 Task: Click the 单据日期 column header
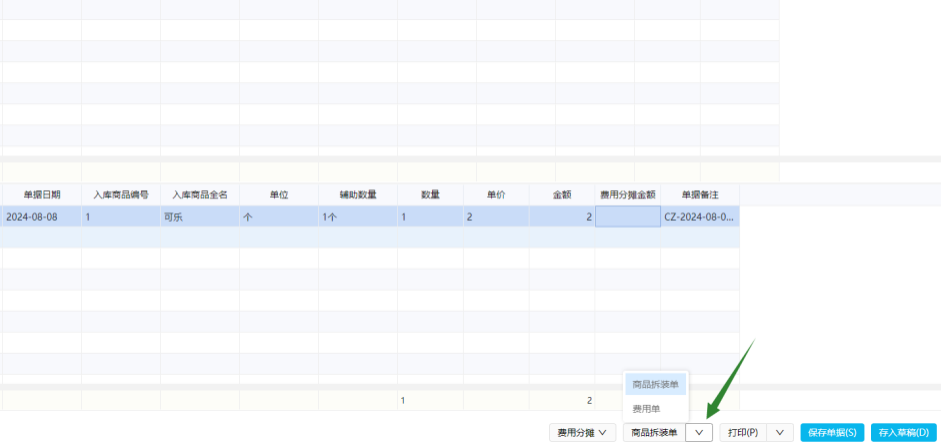(x=41, y=194)
